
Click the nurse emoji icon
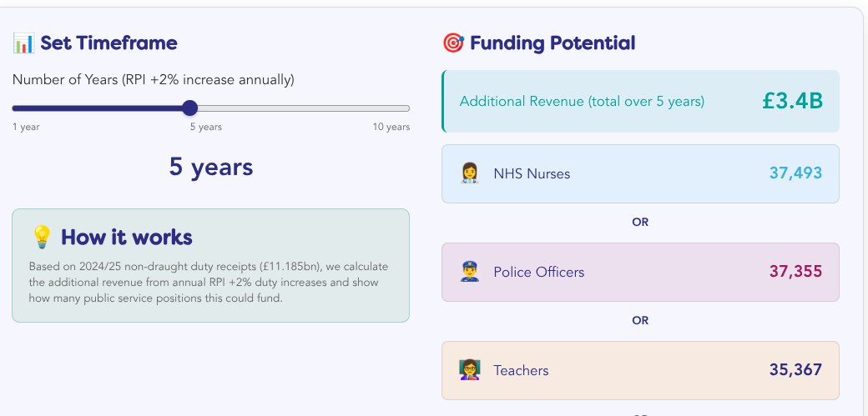(x=470, y=173)
